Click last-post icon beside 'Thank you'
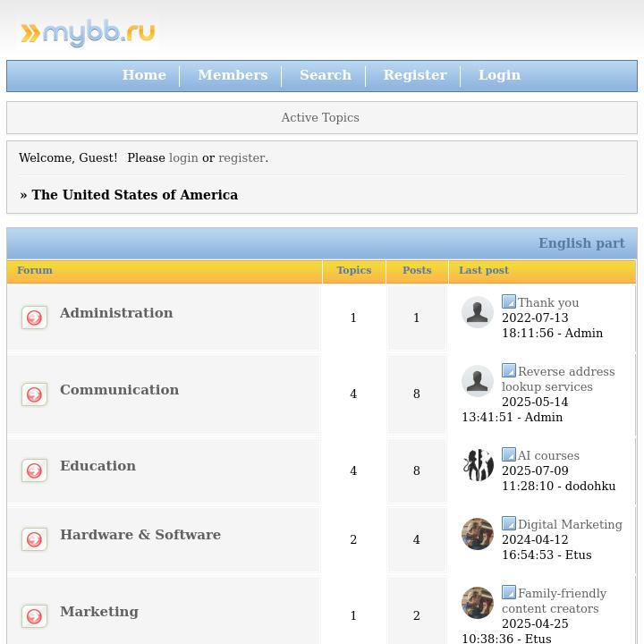Image resolution: width=644 pixels, height=644 pixels. tap(508, 302)
